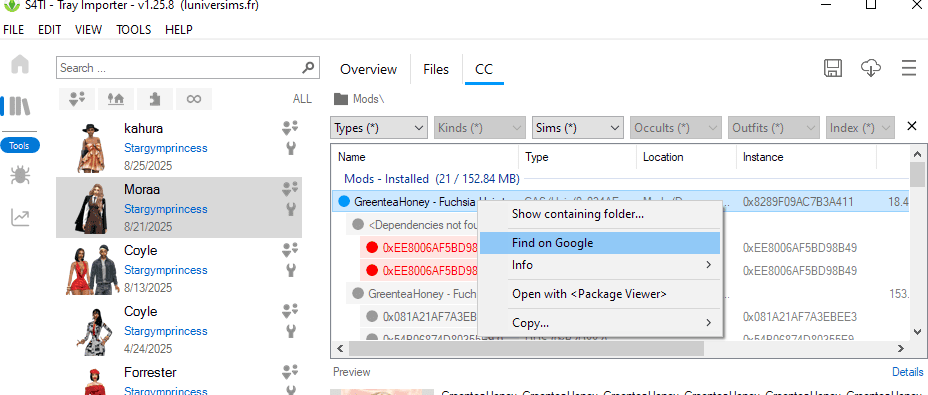The image size is (928, 395).
Task: Sort by the Instance column header
Action: tap(807, 157)
